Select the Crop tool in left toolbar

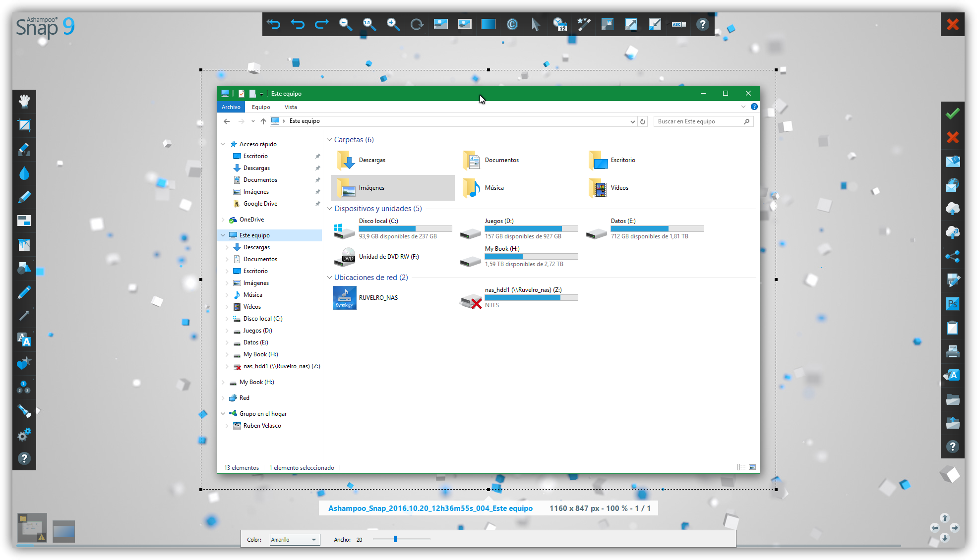coord(24,125)
